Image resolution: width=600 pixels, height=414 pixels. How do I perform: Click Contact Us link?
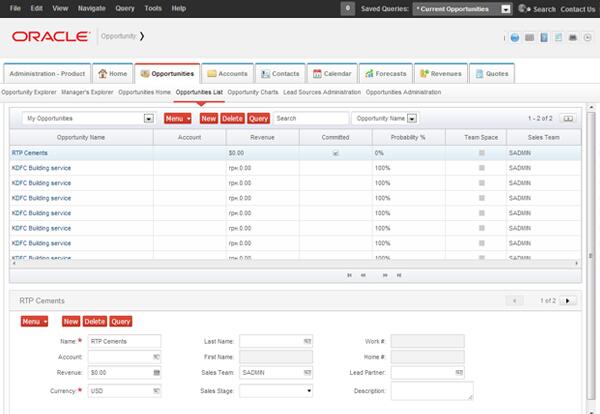[578, 9]
